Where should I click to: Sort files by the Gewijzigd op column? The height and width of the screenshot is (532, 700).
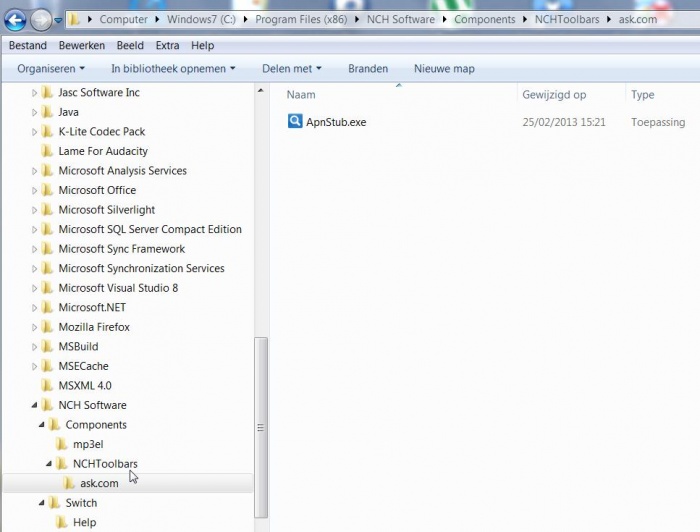pos(554,95)
